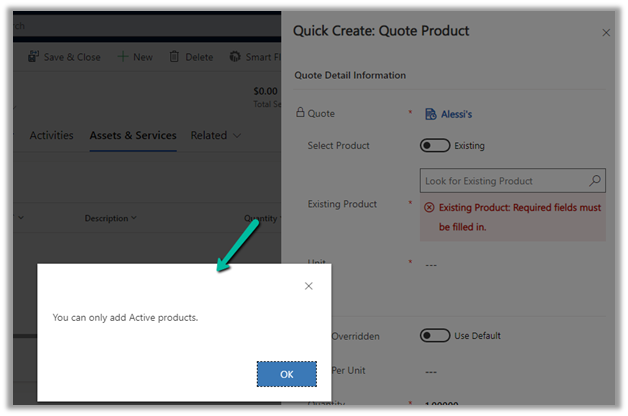This screenshot has width=628, height=416.
Task: Close the Quick Create Quote Product panel
Action: [x=606, y=32]
